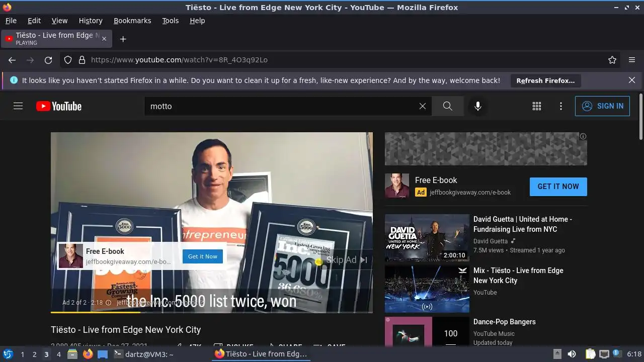Select Tiësto Firefox window in taskbar

(x=261, y=354)
